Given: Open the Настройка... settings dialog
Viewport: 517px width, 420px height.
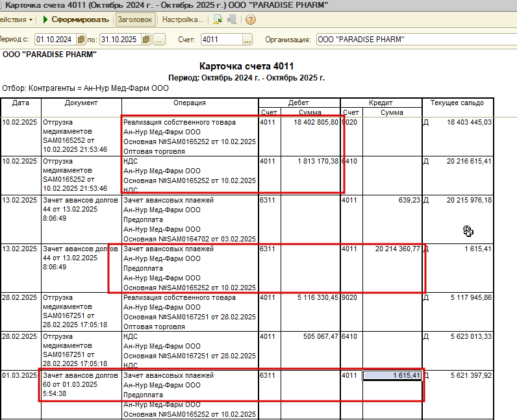Looking at the screenshot, I should click(183, 19).
